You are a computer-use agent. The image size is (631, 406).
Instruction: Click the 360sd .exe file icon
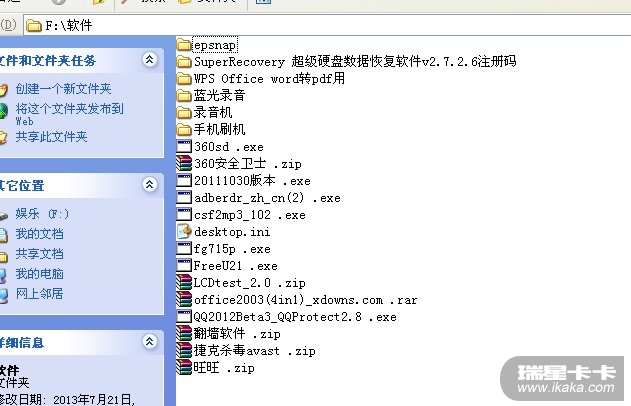184,146
